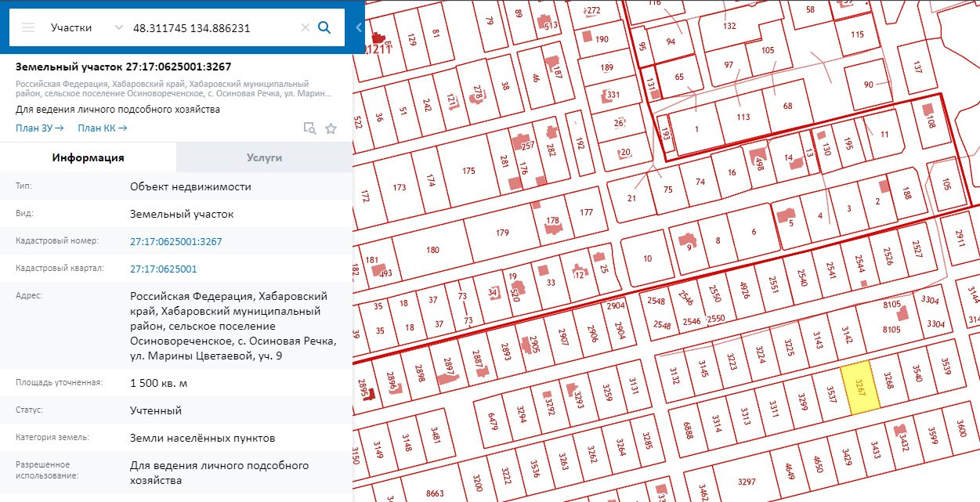
Task: Open the План ЗУ link
Action: point(39,128)
